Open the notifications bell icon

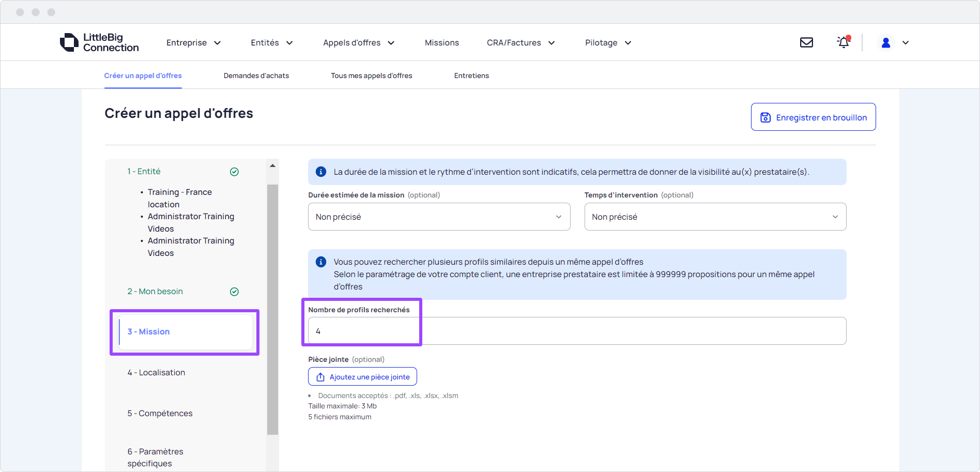tap(844, 42)
